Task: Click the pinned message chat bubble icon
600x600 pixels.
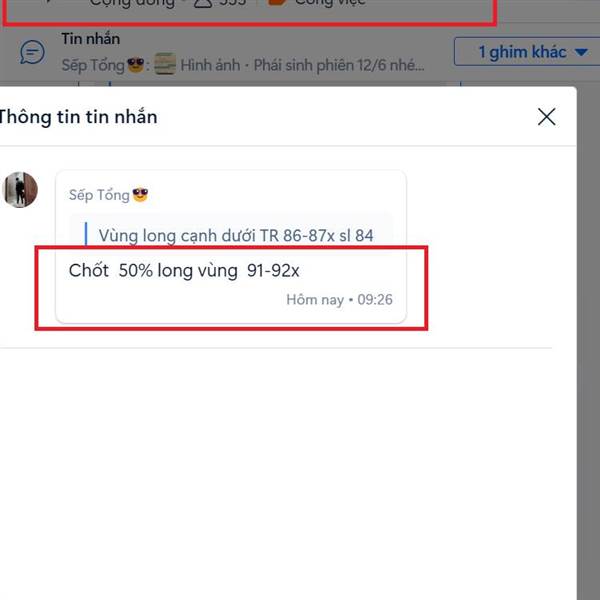Action: coord(33,52)
